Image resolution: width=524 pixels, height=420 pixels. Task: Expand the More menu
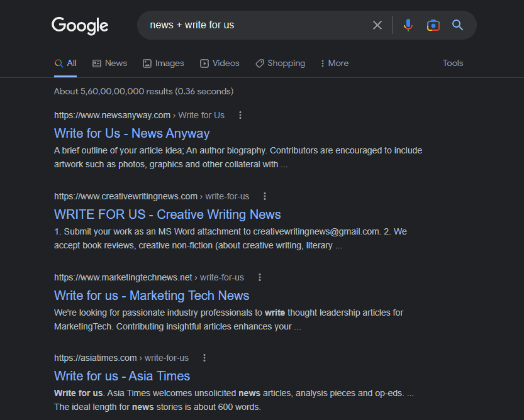[335, 64]
